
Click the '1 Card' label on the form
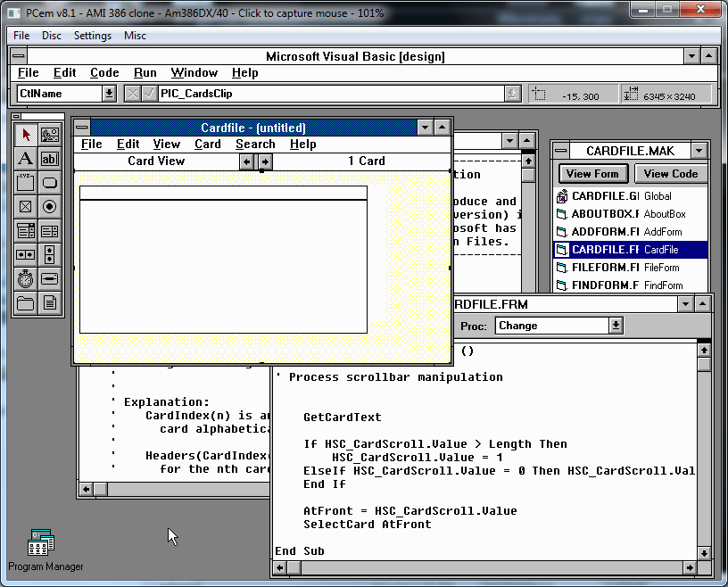coord(367,161)
